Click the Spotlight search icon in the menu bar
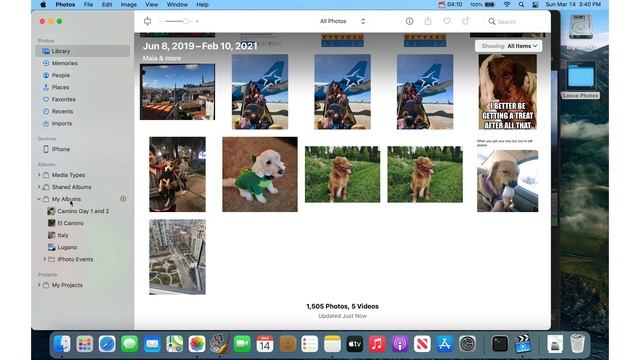The width and height of the screenshot is (640, 360). 521,4
